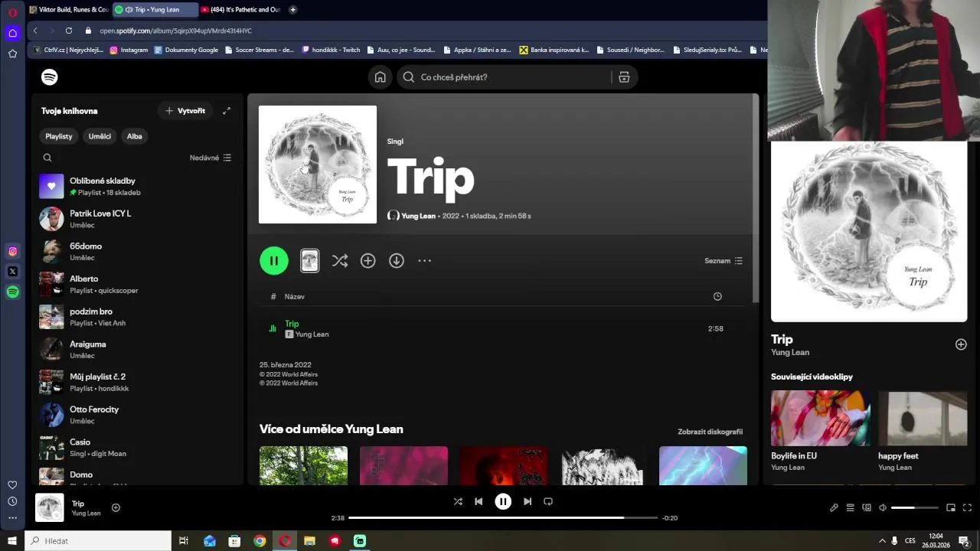Click the album preview thumbnail button

(x=309, y=261)
